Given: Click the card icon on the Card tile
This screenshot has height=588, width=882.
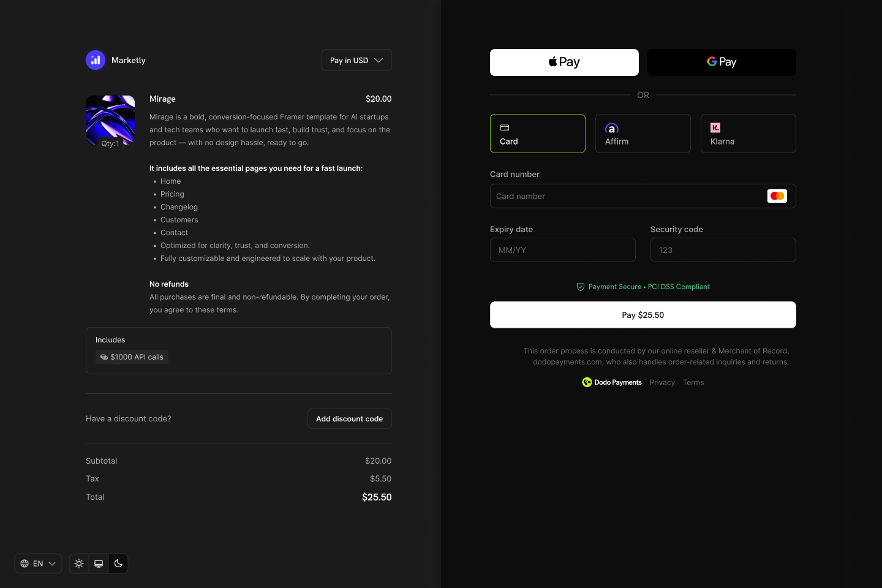Looking at the screenshot, I should [505, 127].
